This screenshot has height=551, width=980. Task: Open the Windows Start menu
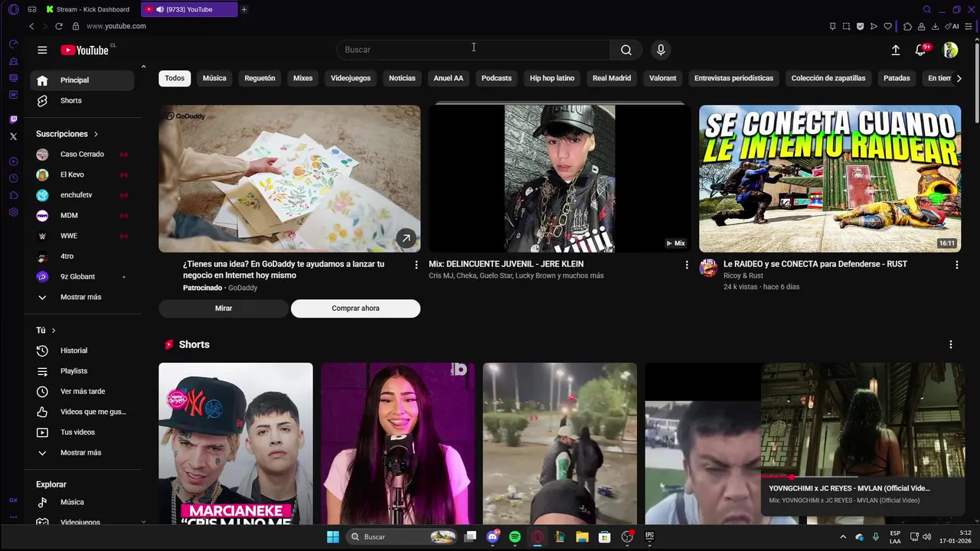(x=333, y=536)
